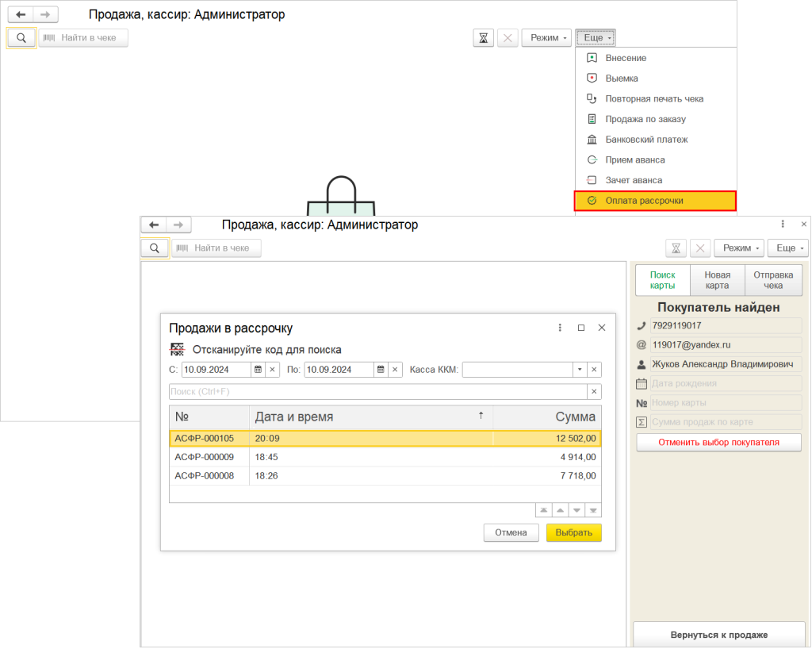
Task: Click Отменить выбор покупателя button
Action: click(718, 443)
